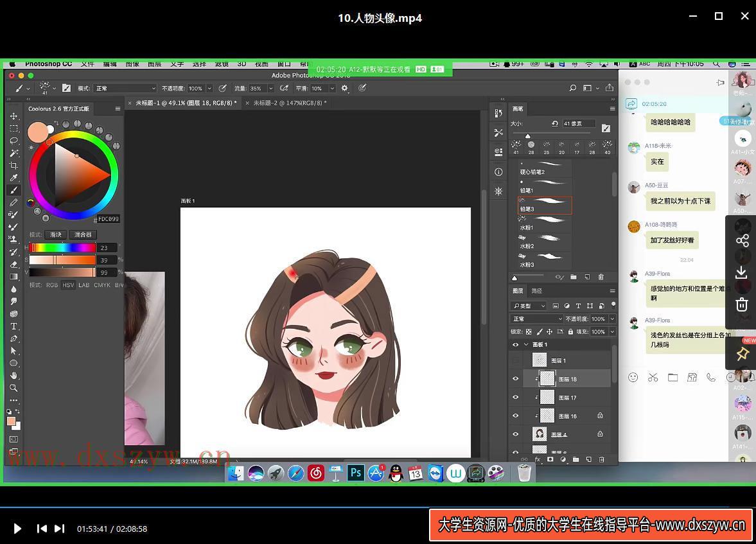
Task: Toggle lock transparent pixels in Layers panel
Action: tap(529, 332)
